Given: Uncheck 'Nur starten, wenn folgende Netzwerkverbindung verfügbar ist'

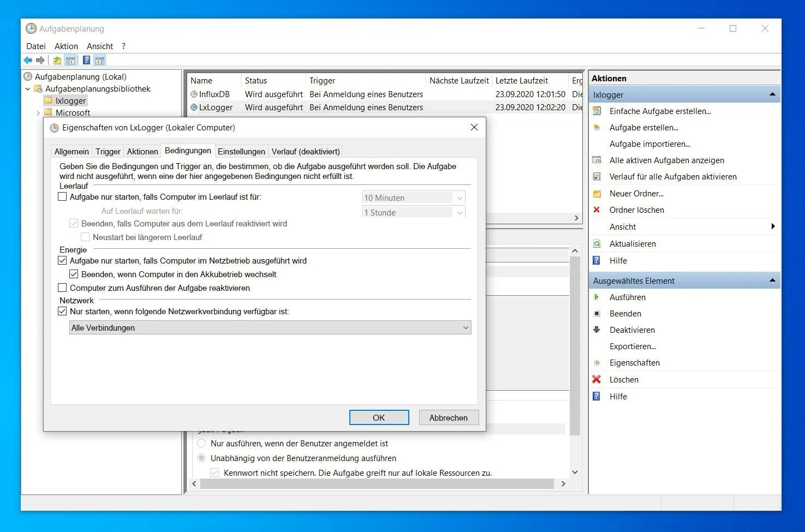Looking at the screenshot, I should pos(62,312).
